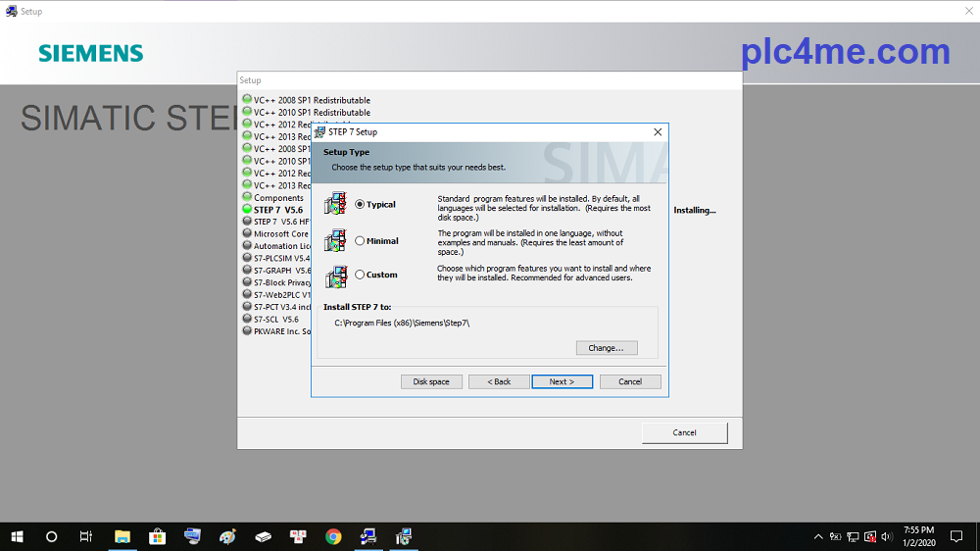Open Cortana search circle on taskbar
The width and height of the screenshot is (980, 551).
[x=52, y=536]
